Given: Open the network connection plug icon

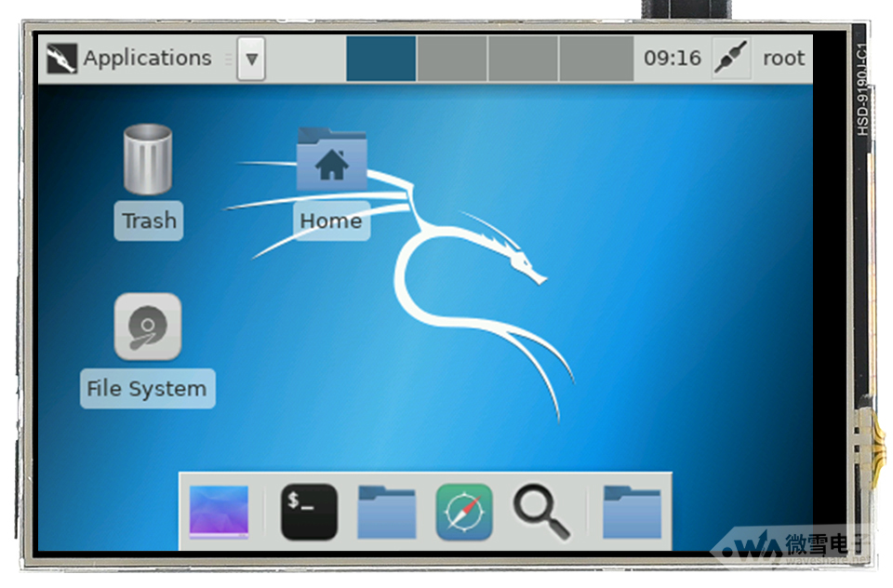Looking at the screenshot, I should pyautogui.click(x=730, y=59).
